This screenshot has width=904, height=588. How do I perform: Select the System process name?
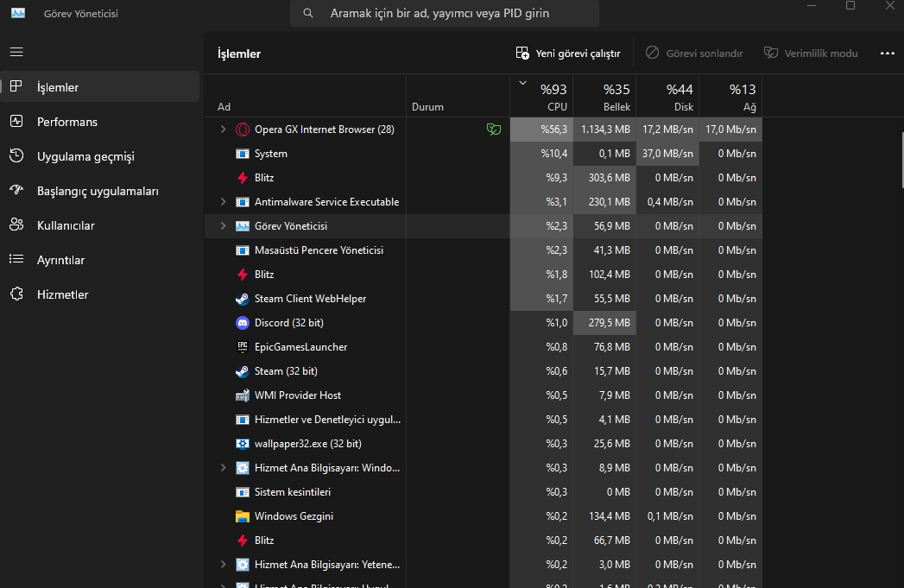[x=271, y=154]
